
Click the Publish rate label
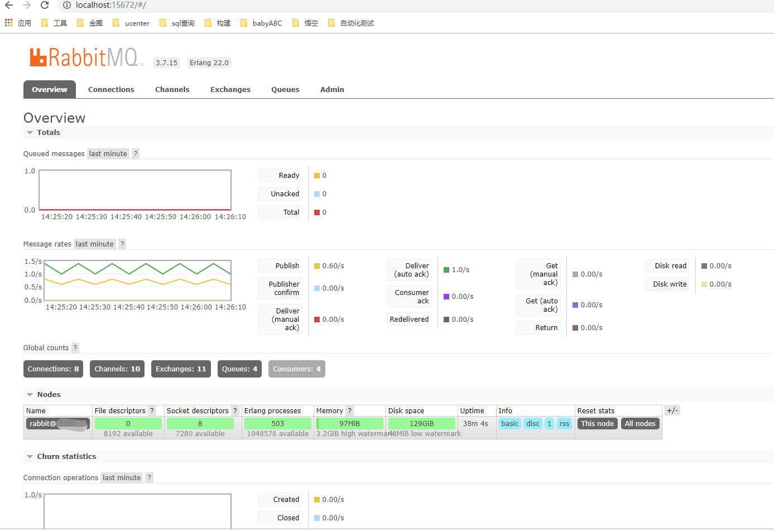[x=280, y=266]
